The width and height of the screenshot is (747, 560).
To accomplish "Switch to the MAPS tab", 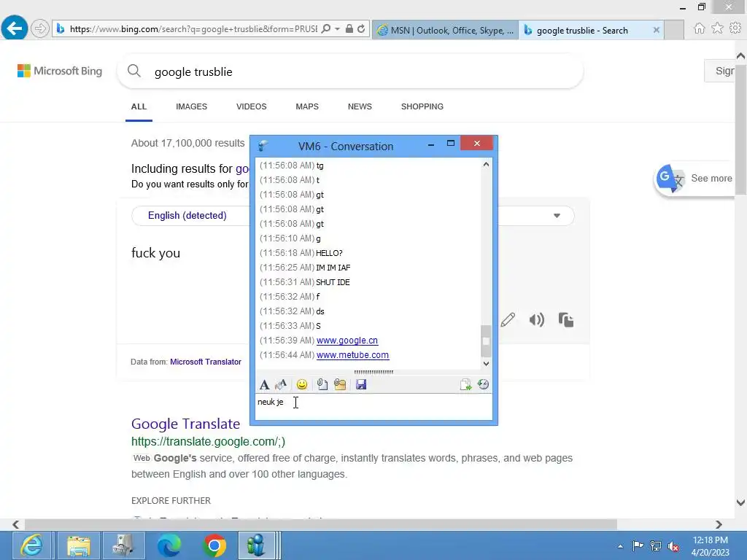I will coord(307,106).
